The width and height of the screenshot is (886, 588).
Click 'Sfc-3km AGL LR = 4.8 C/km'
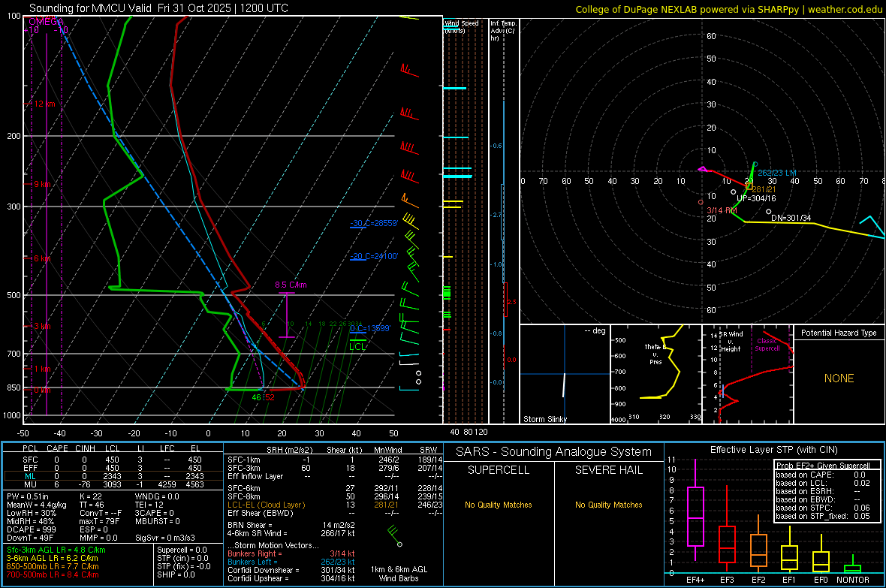56,550
